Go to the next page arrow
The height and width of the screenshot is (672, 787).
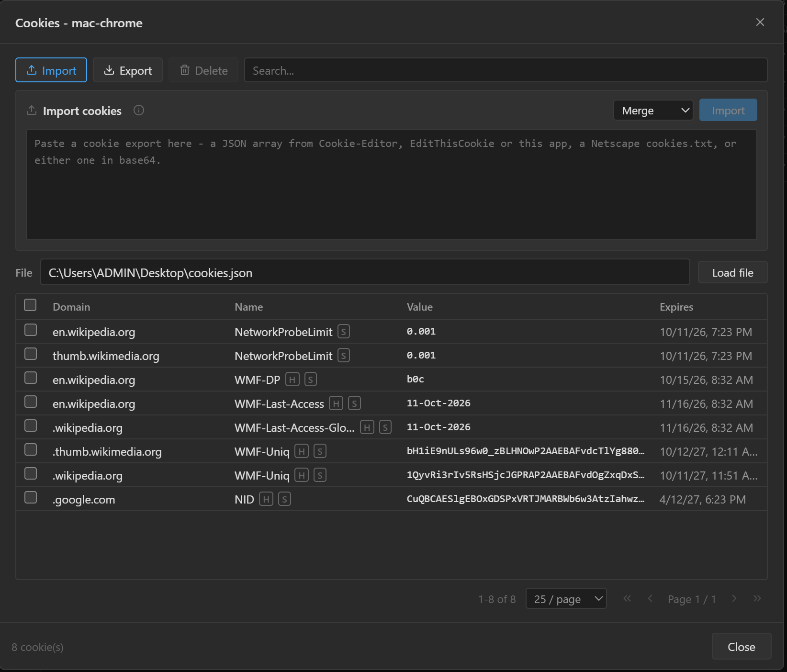click(734, 599)
